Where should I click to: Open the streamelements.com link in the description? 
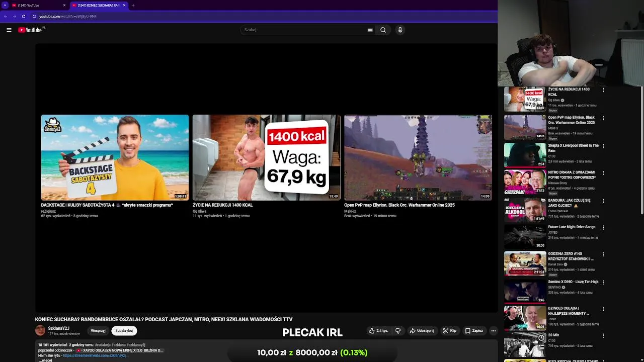click(x=95, y=355)
